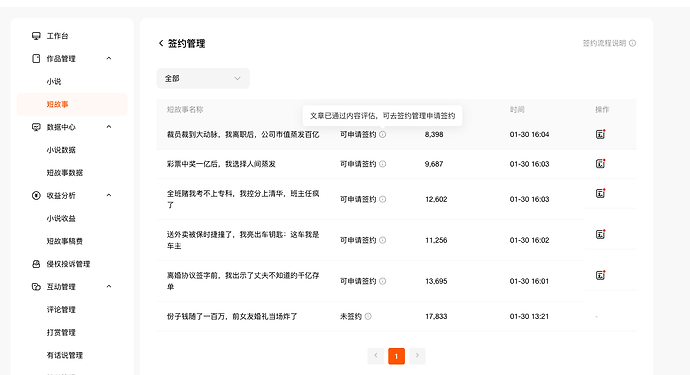Open 工作台 in the sidebar
The height and width of the screenshot is (375, 690).
point(57,36)
